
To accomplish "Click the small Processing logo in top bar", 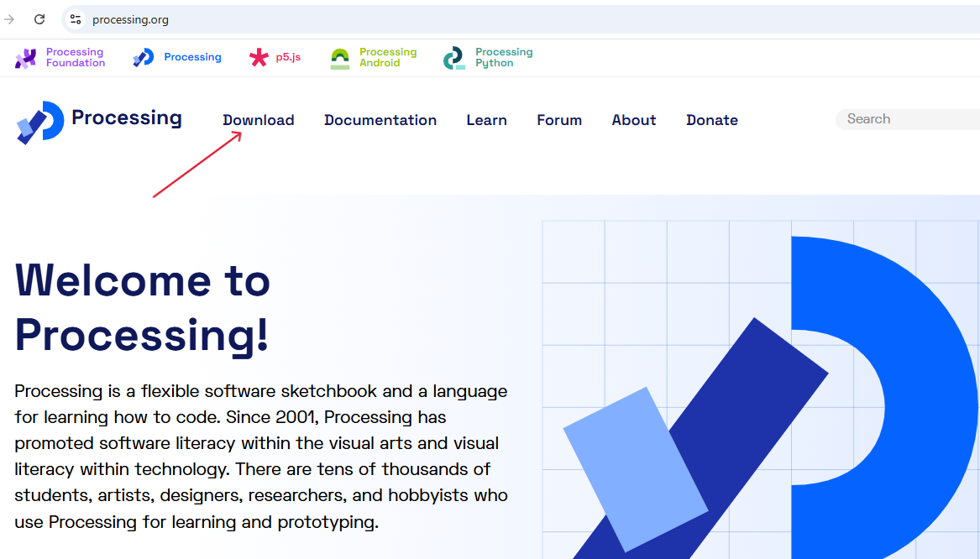I will click(x=143, y=57).
